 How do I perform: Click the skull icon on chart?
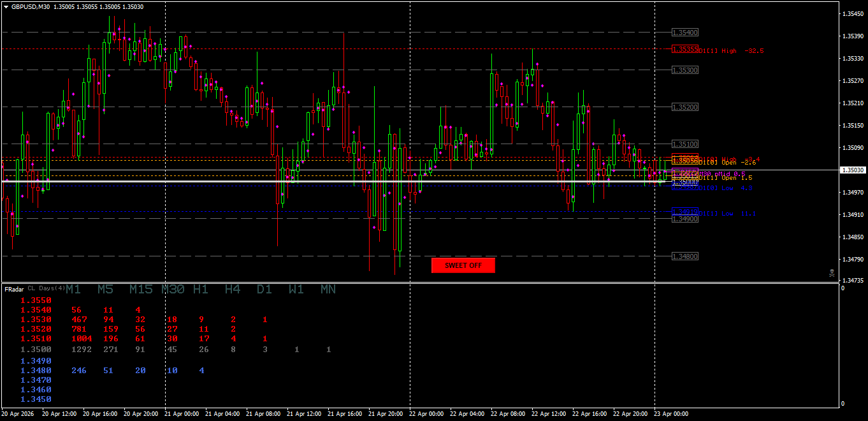pyautogui.click(x=832, y=273)
